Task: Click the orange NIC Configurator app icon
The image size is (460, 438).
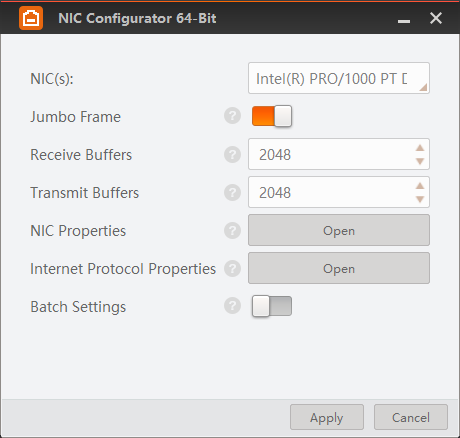Action: (x=31, y=18)
